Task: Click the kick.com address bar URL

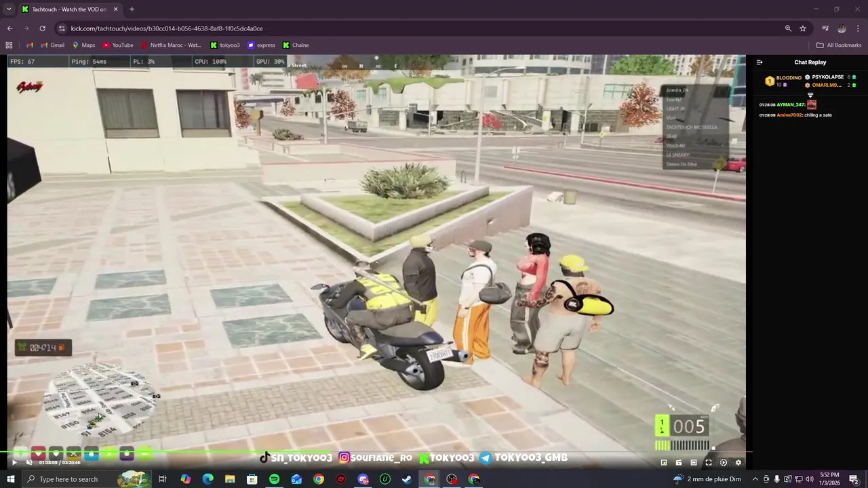Action: pyautogui.click(x=167, y=28)
